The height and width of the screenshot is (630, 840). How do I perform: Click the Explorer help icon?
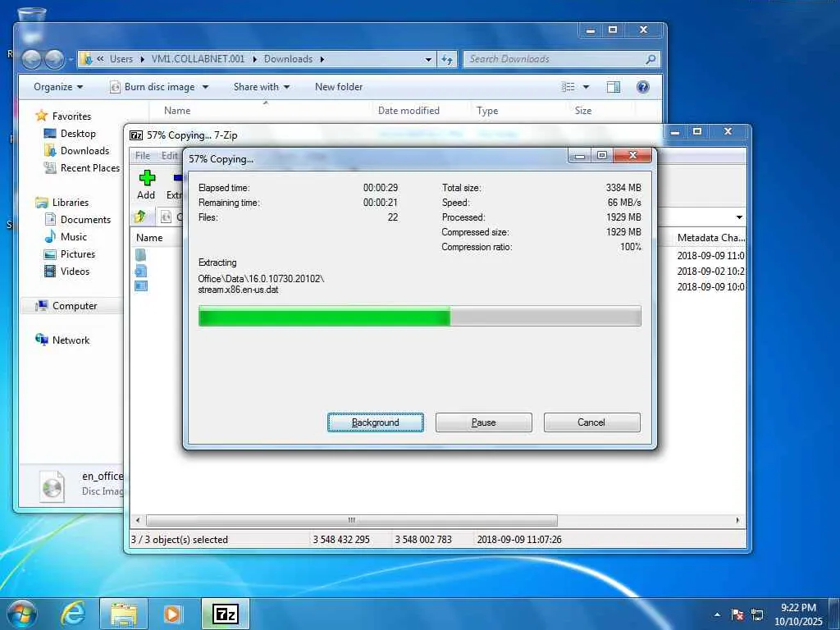point(643,87)
